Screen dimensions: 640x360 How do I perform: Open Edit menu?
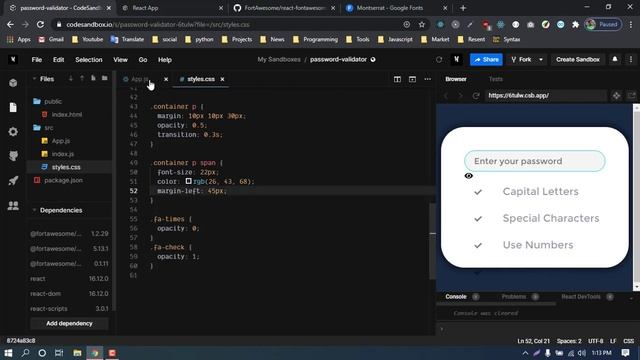click(58, 60)
